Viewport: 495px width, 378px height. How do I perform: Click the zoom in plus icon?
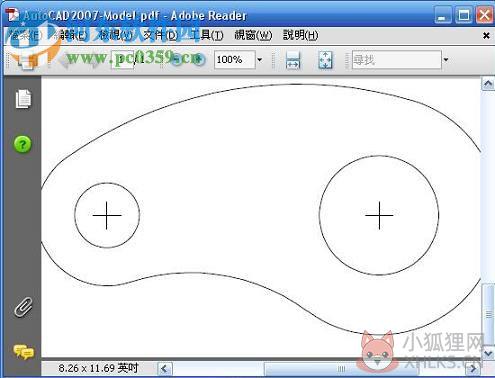[x=198, y=60]
